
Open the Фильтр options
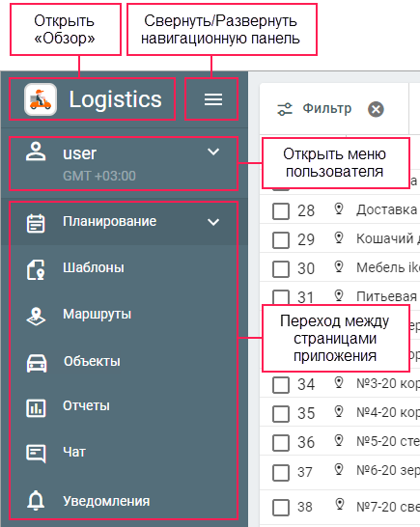tap(314, 108)
